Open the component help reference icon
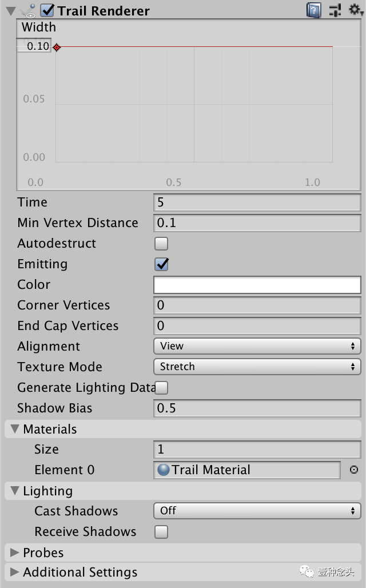This screenshot has width=366, height=588. [314, 10]
